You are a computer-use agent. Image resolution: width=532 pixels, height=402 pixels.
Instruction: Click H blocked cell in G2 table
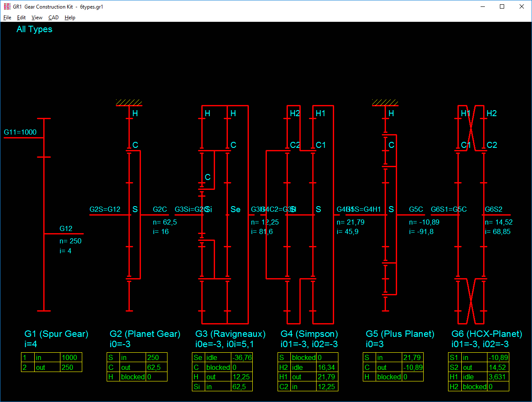(132, 377)
